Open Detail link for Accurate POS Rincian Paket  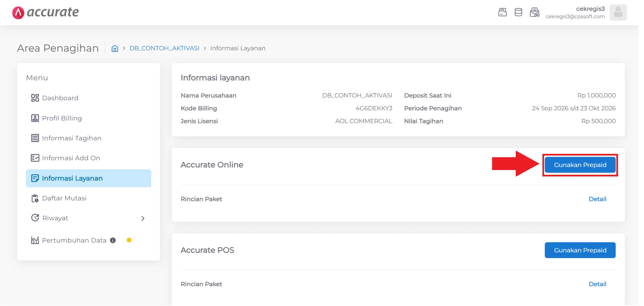(x=597, y=284)
